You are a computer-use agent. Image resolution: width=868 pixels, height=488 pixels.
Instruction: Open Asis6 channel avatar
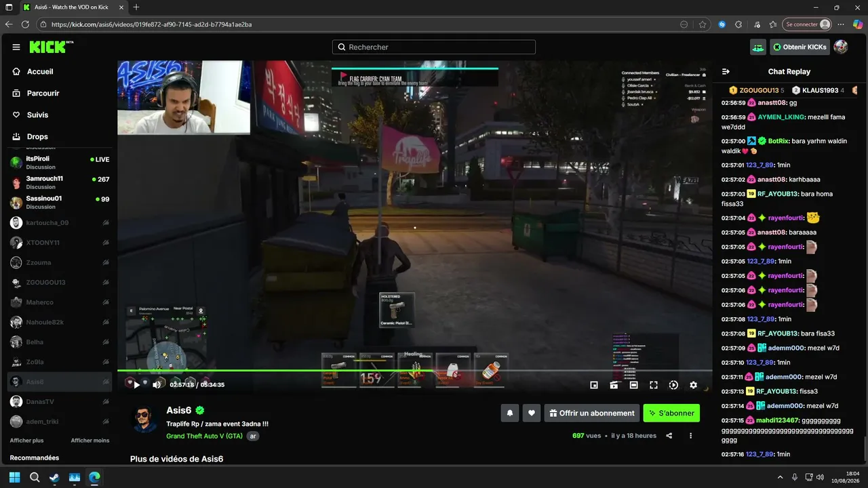click(144, 420)
